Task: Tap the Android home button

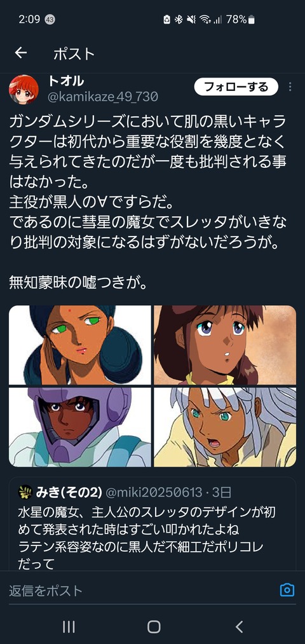Action: [x=154, y=626]
